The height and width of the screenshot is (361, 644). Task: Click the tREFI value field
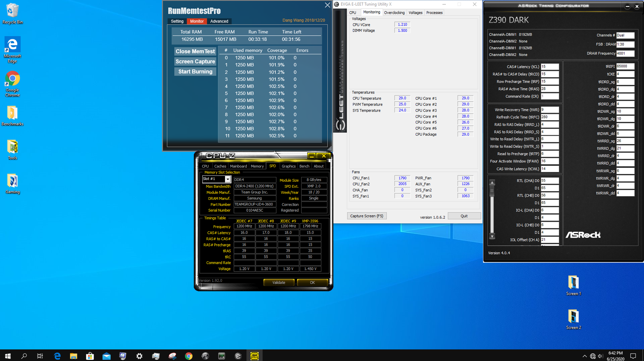625,66
